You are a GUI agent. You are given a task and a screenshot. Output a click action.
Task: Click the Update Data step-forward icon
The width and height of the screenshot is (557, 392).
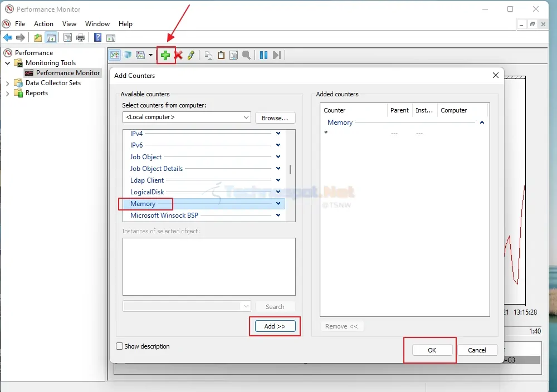[x=277, y=55]
